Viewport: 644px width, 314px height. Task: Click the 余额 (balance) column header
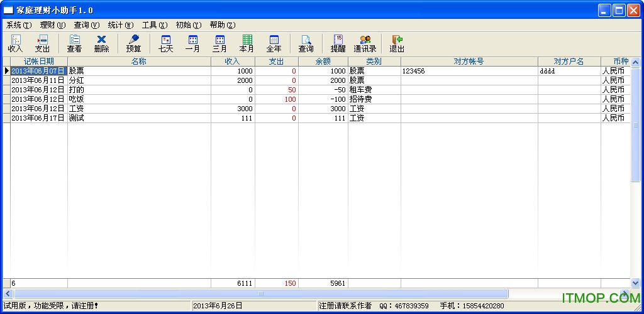tap(323, 62)
